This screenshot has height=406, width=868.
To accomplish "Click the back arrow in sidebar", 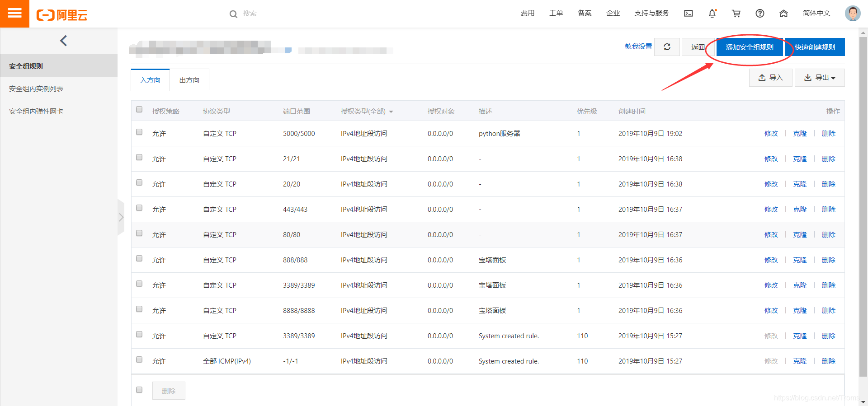I will pos(63,41).
